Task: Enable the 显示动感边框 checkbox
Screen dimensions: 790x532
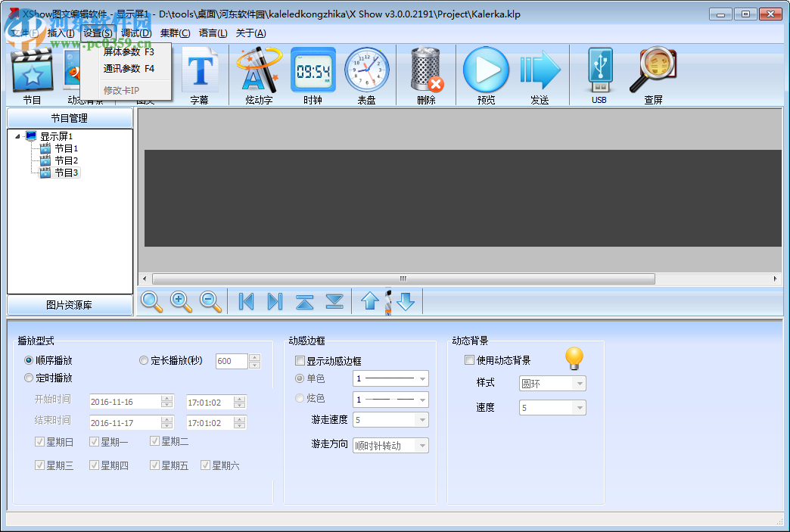Action: click(298, 360)
